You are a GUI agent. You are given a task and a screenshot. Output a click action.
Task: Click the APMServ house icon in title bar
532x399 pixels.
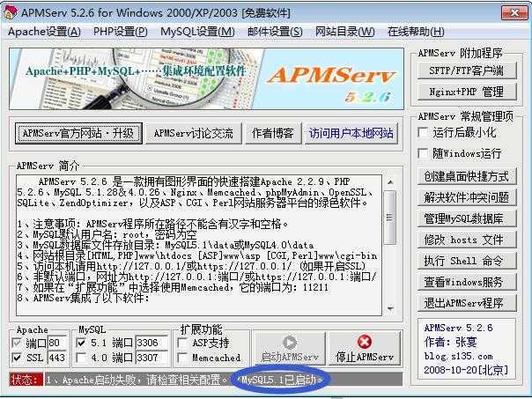click(x=11, y=12)
